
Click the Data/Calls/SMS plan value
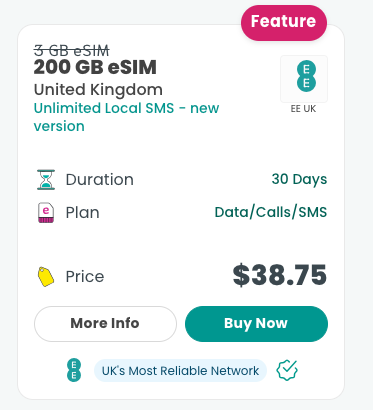click(271, 212)
